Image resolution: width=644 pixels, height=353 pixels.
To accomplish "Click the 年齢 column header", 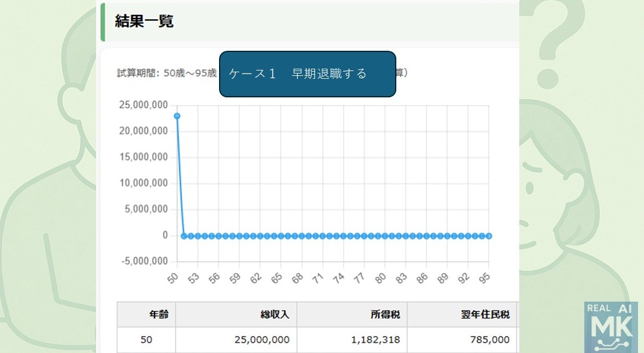I will [158, 315].
